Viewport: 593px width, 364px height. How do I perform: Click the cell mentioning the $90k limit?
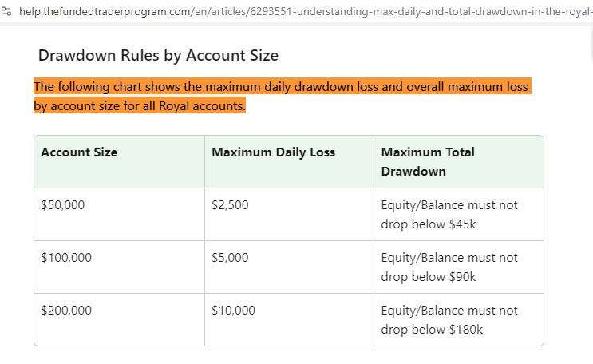coord(449,267)
